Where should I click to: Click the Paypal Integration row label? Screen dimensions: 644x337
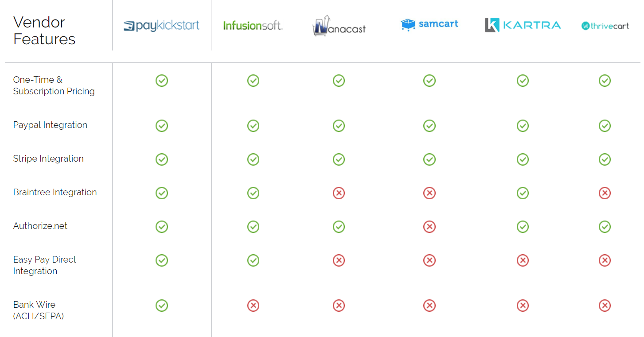pos(50,125)
